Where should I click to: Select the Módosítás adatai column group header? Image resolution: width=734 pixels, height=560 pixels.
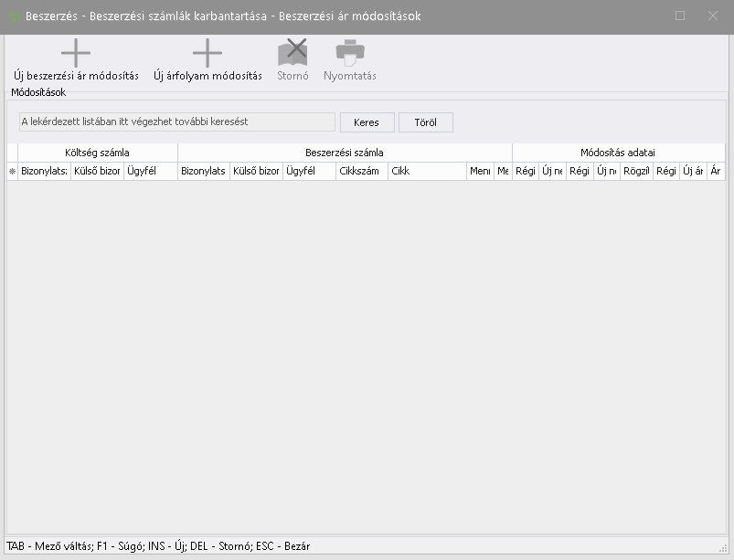pyautogui.click(x=618, y=153)
